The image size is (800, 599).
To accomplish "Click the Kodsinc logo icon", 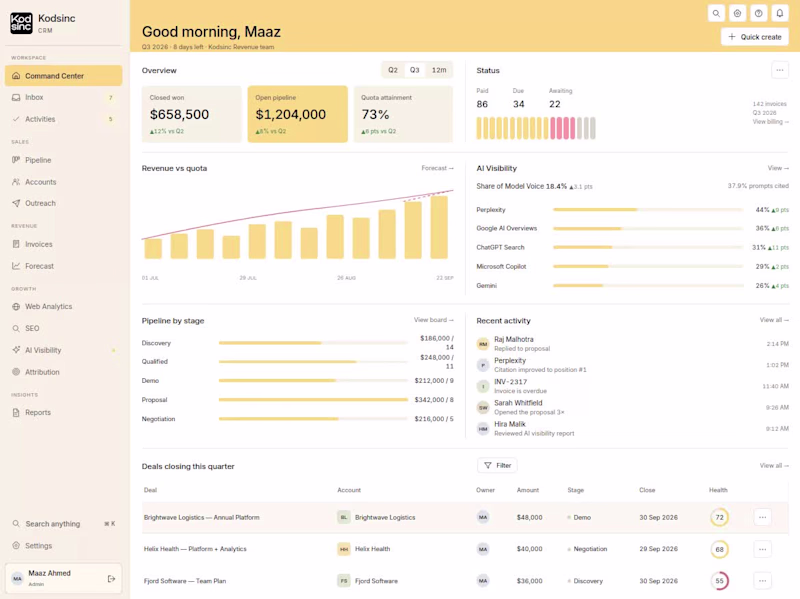I will 21,23.
